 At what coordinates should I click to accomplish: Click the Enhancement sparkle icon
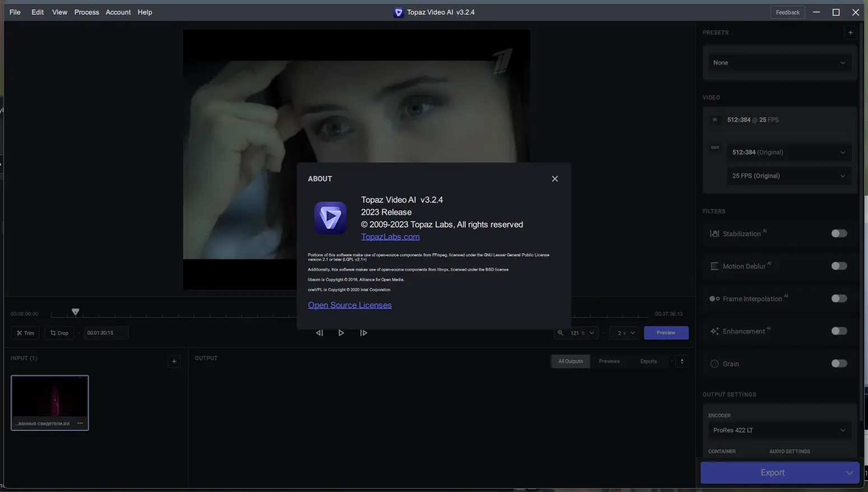click(715, 331)
